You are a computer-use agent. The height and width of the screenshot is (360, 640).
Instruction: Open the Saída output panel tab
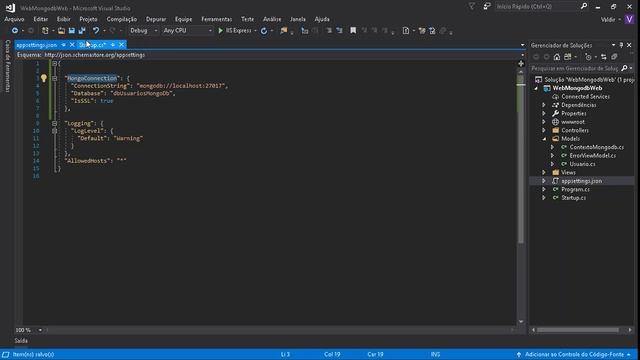(x=21, y=340)
